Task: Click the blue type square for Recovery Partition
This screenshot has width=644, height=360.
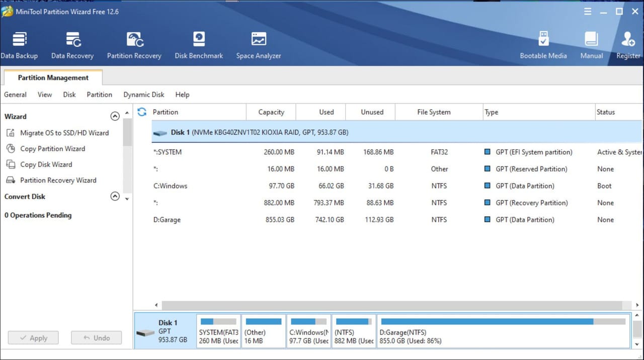Action: coord(487,203)
